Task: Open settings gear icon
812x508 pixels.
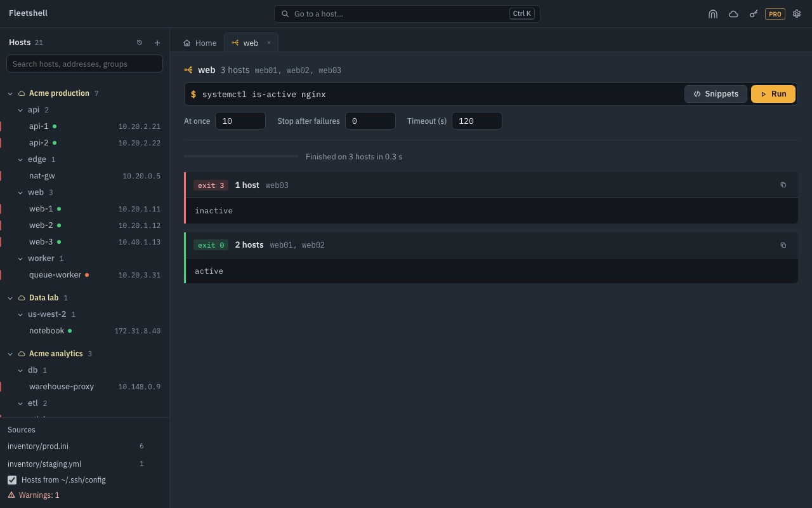Action: (x=797, y=14)
